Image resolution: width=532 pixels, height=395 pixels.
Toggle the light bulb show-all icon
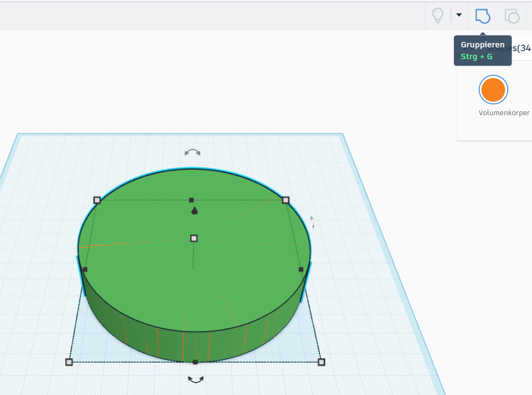tap(438, 16)
